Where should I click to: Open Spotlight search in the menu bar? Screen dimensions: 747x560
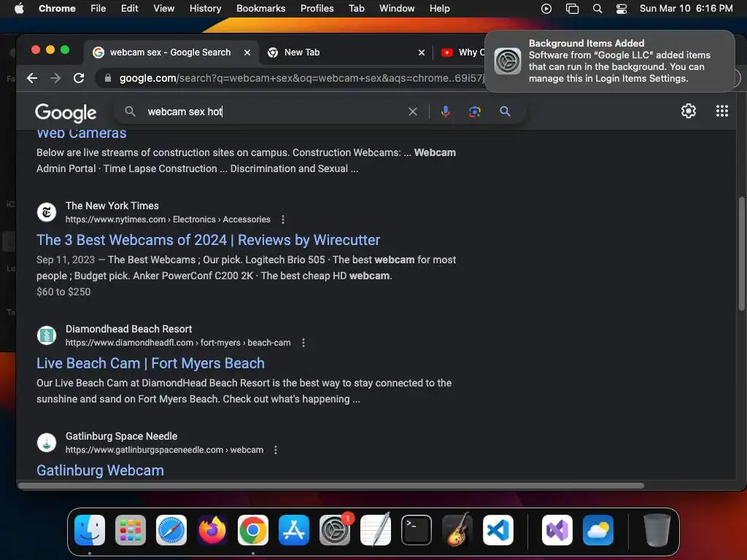pyautogui.click(x=597, y=9)
